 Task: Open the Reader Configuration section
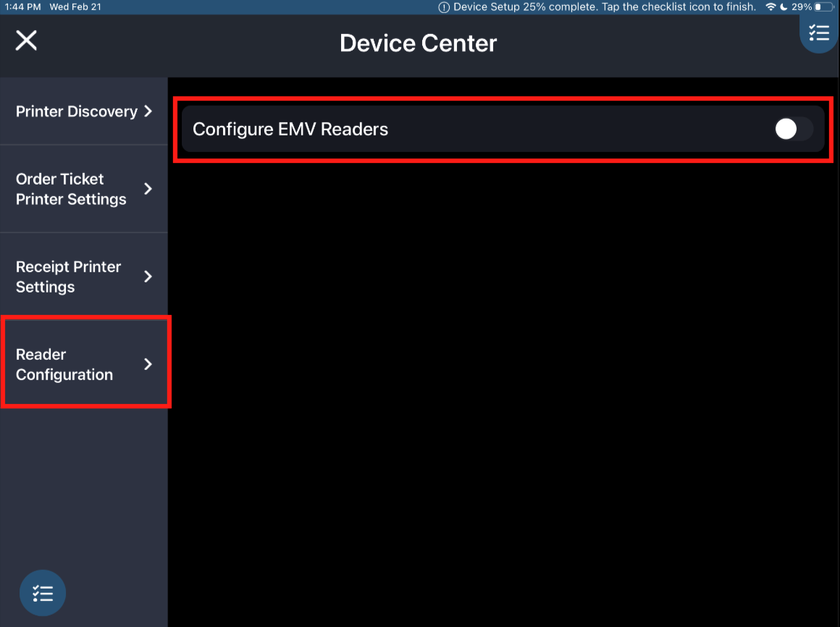(x=64, y=364)
